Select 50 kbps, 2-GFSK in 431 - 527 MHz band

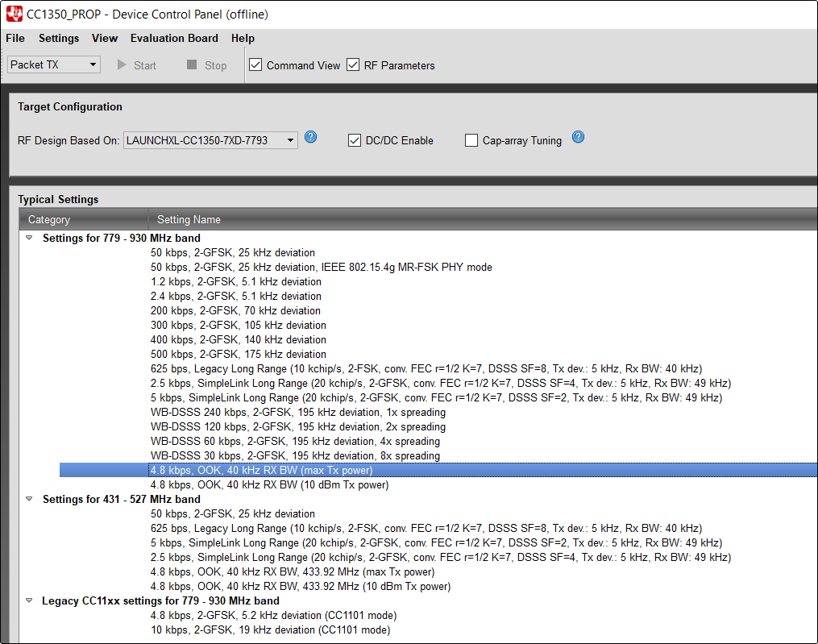(x=233, y=514)
